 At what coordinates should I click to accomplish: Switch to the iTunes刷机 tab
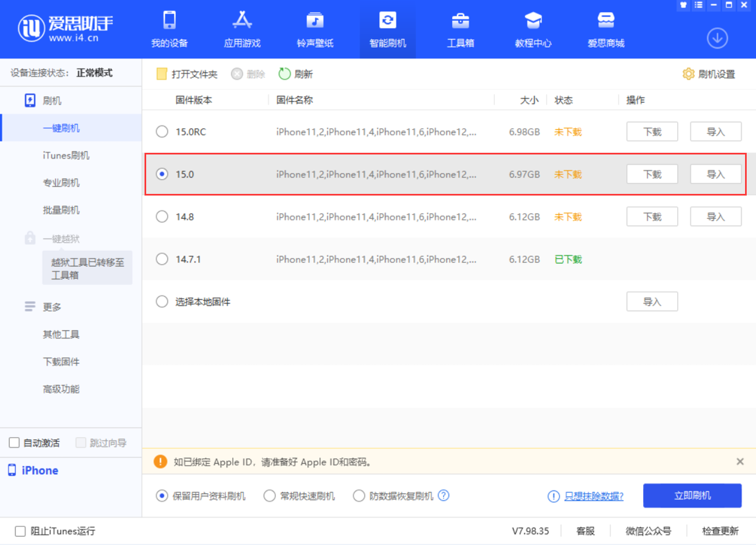[x=66, y=155]
